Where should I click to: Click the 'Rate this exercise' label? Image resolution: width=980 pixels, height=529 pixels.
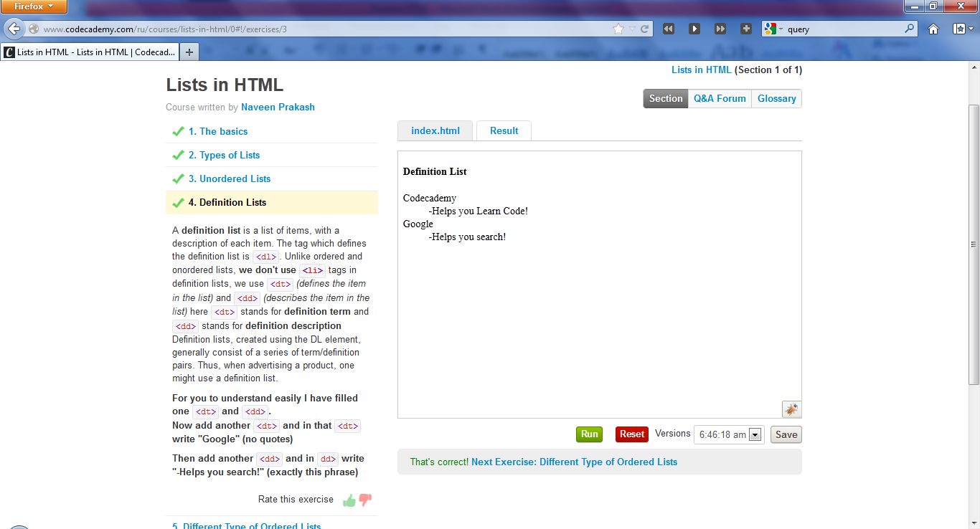pyautogui.click(x=296, y=499)
